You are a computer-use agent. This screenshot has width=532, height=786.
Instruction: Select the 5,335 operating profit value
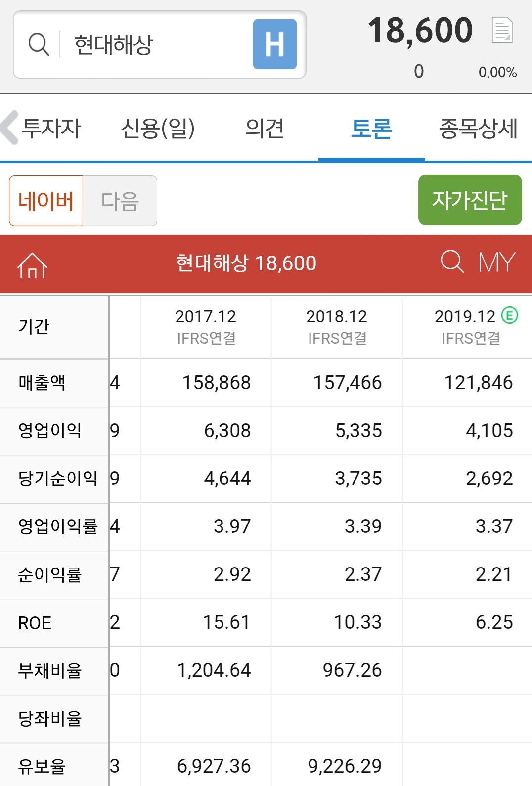358,431
